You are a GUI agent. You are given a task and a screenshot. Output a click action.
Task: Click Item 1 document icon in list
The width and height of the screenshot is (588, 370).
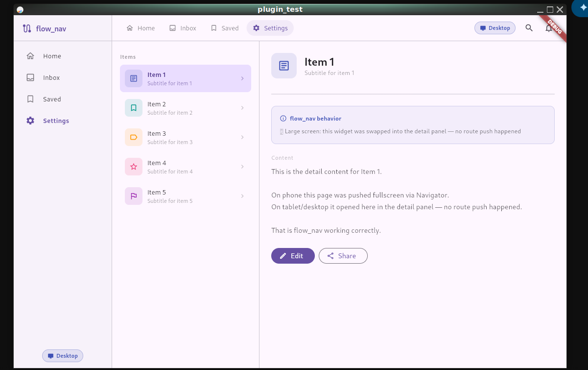coord(134,78)
